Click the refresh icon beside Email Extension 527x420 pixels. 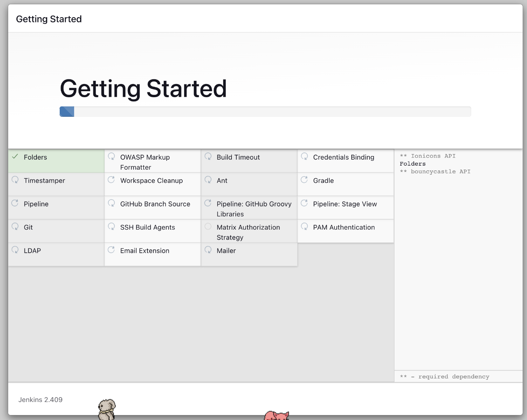(x=112, y=250)
